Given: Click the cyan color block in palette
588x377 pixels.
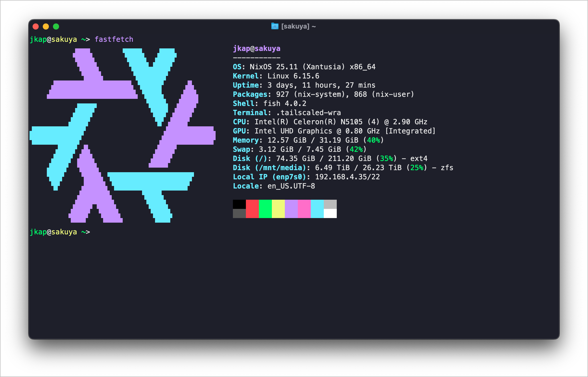Looking at the screenshot, I should [317, 209].
